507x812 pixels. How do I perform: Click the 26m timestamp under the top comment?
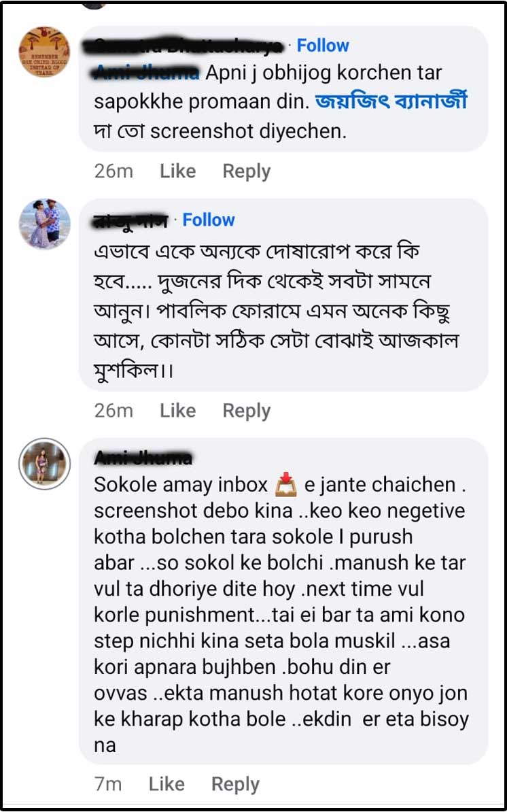pyautogui.click(x=113, y=171)
